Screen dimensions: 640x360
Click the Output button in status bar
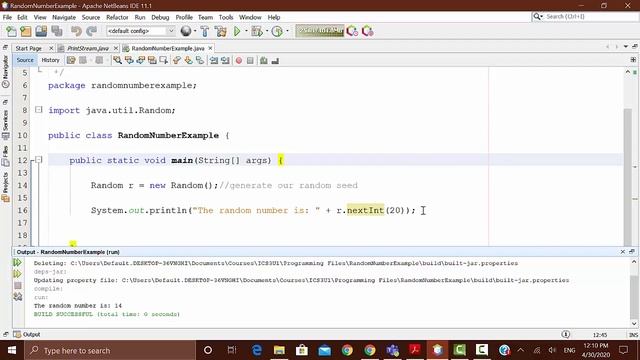coord(27,334)
